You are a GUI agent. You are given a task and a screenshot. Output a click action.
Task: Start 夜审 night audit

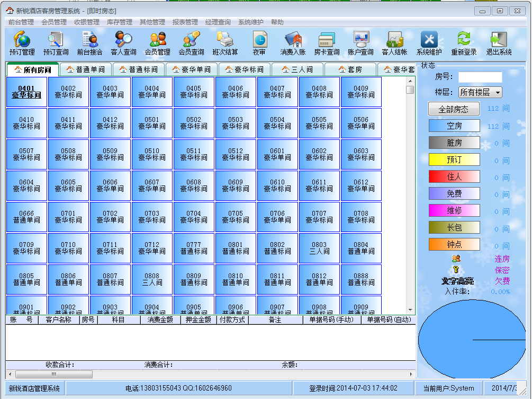click(259, 43)
